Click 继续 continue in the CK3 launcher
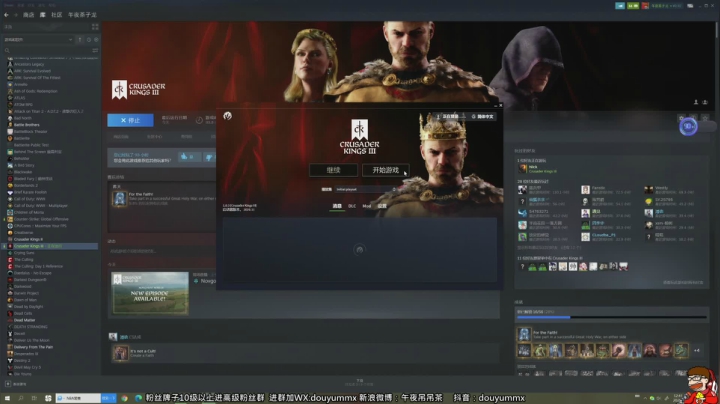 tap(333, 170)
